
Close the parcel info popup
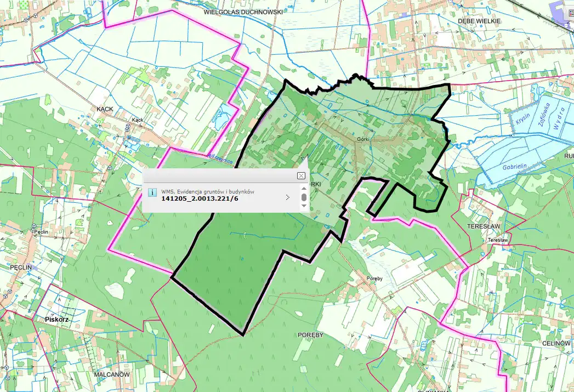point(301,175)
